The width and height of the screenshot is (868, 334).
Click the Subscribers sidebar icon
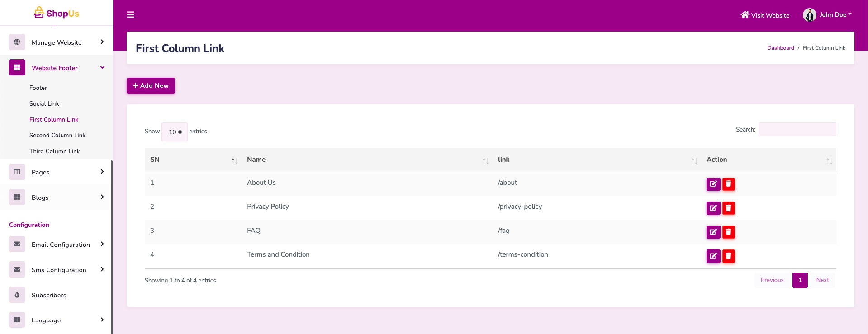coord(17,295)
